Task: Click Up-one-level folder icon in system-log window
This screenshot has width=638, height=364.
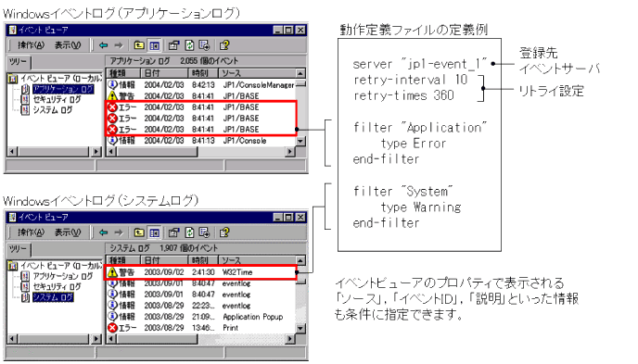Action: pos(139,232)
